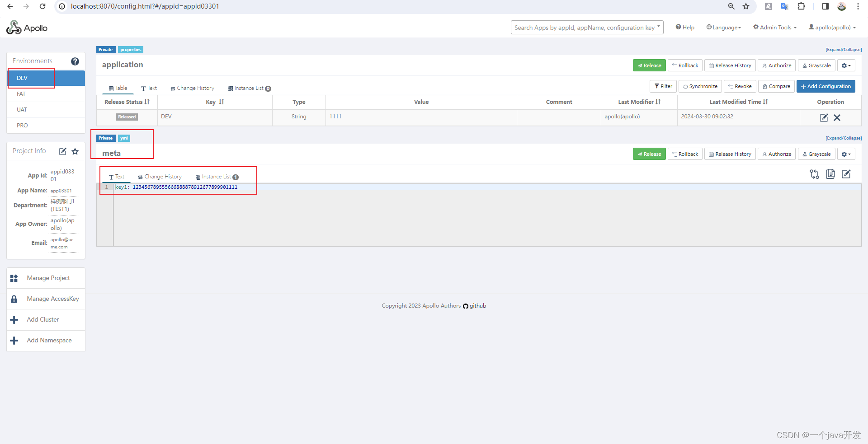Switch to Text tab in application
This screenshot has width=868, height=444.
[x=149, y=88]
